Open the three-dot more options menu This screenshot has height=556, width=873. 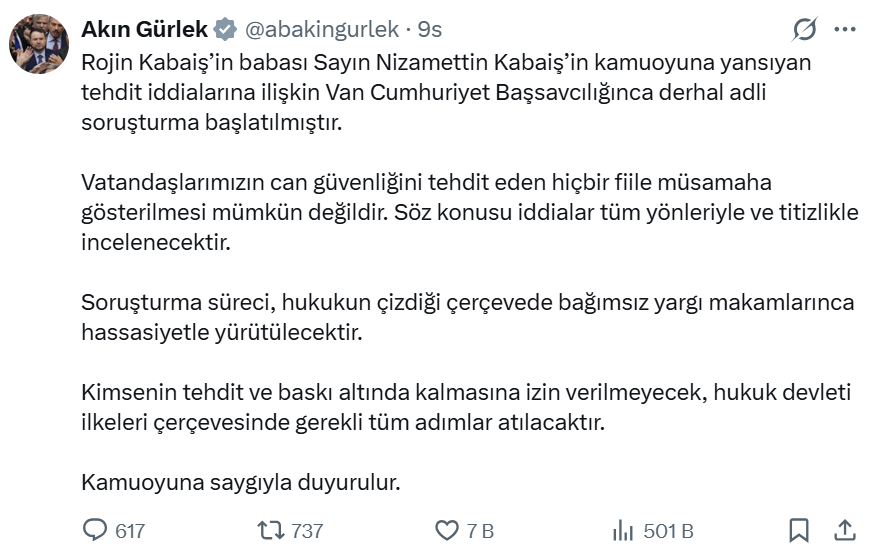coord(844,30)
